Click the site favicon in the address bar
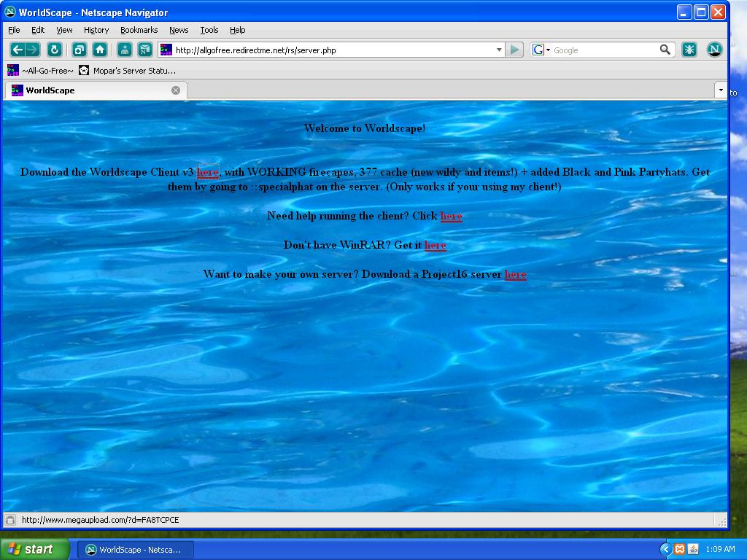This screenshot has height=560, width=747. tap(166, 50)
